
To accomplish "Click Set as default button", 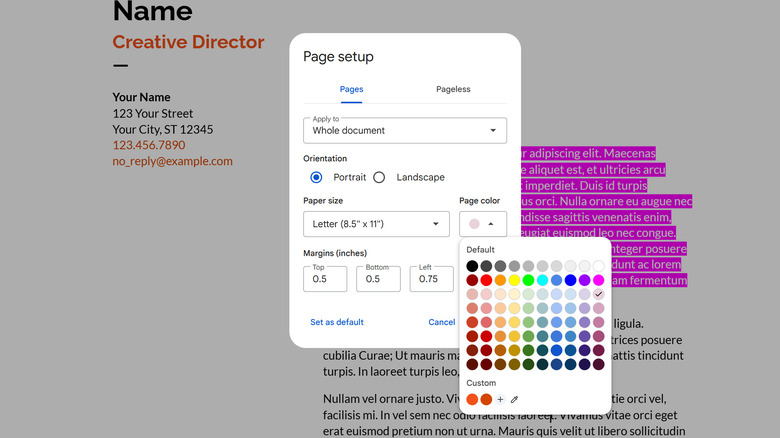I will (337, 322).
